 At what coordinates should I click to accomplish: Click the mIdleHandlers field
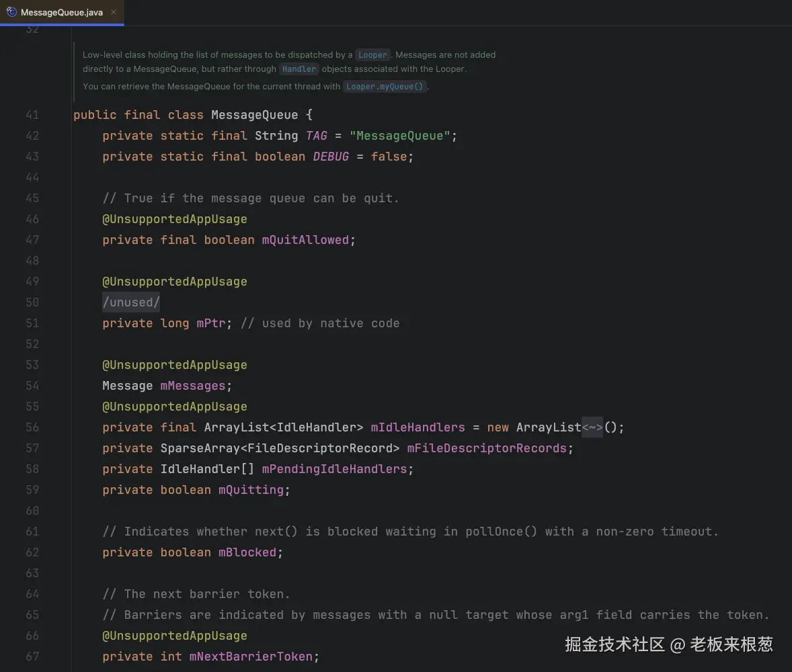click(418, 427)
